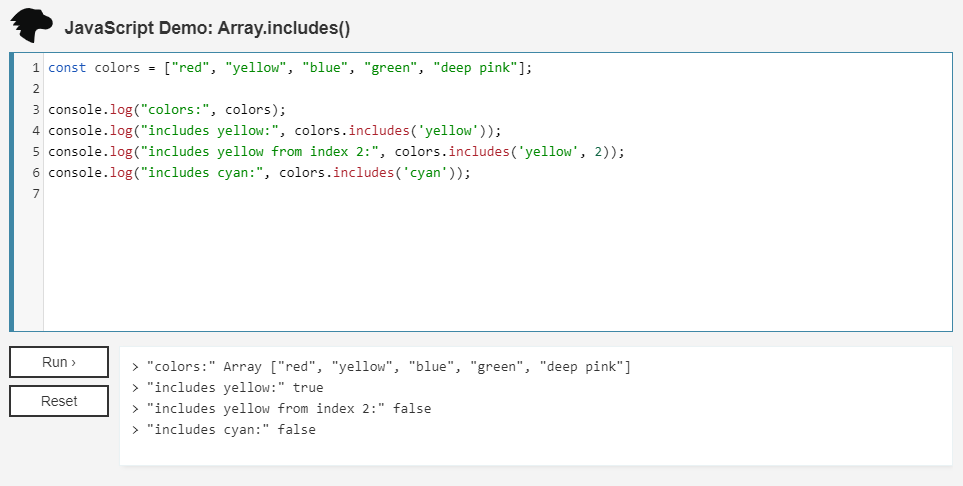Click the MDN dinosaur logo icon

31,25
